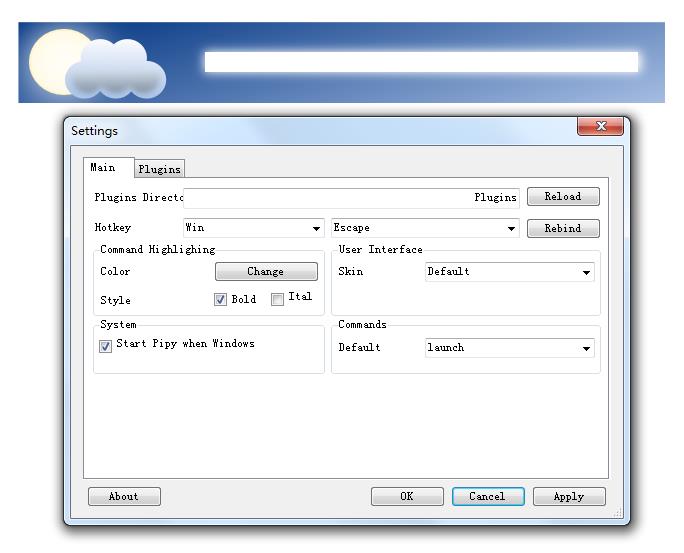Cancel the settings changes
The width and height of the screenshot is (684, 553).
point(487,497)
